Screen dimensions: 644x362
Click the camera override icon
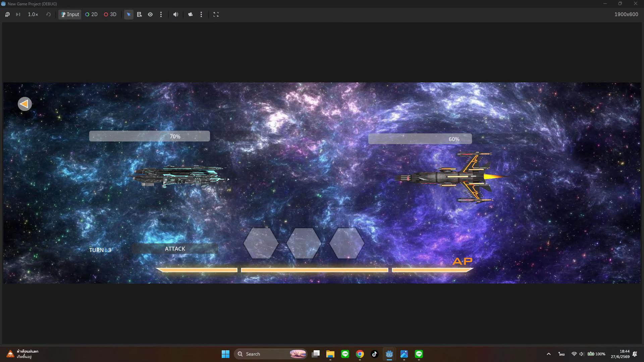coord(190,14)
